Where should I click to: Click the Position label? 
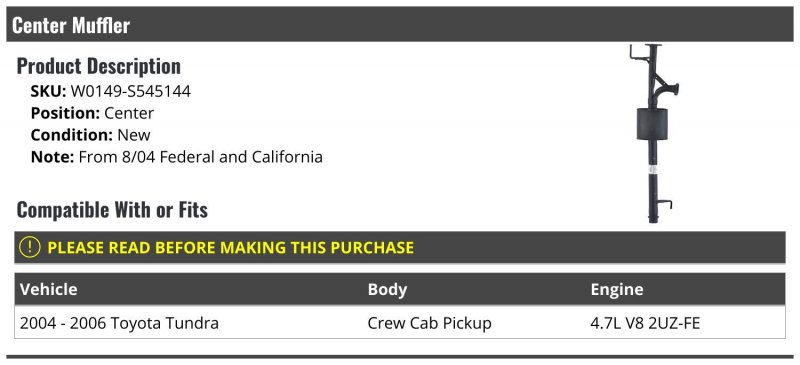(x=65, y=113)
